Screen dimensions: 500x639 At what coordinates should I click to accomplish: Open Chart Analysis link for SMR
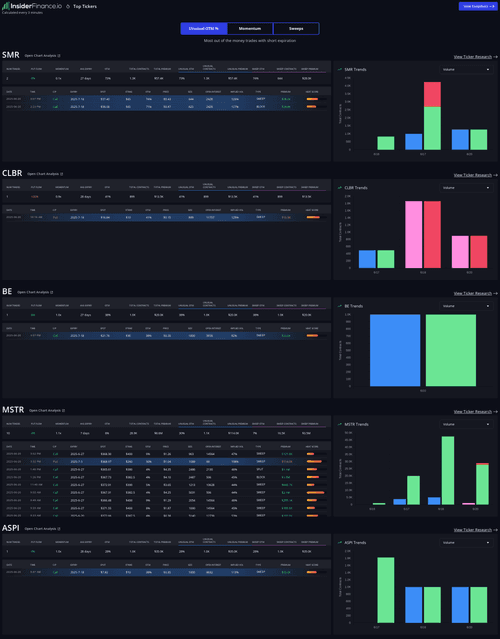click(x=40, y=56)
